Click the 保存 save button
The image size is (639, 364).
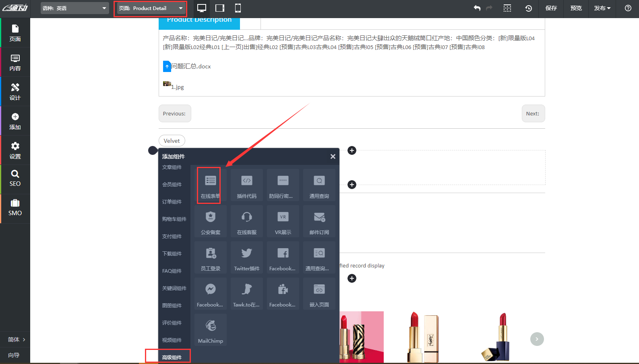click(551, 8)
